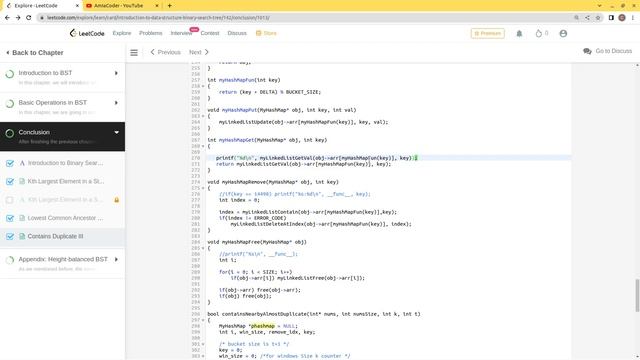Click Appendix Height-balanced BST progress circle

pos(10,260)
